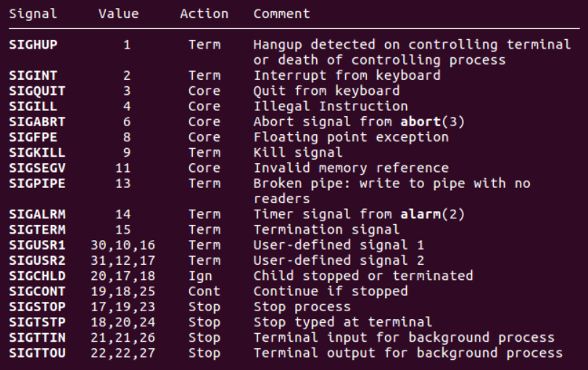This screenshot has height=370, width=588.
Task: Click the SIGUSR1 values 30,10,16
Action: pos(123,245)
